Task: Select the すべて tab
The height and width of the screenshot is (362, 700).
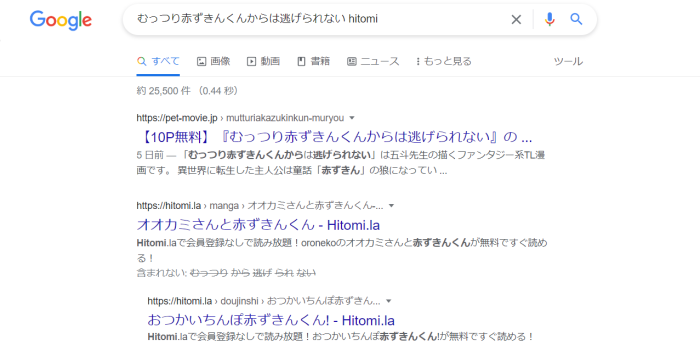Action: tap(158, 61)
